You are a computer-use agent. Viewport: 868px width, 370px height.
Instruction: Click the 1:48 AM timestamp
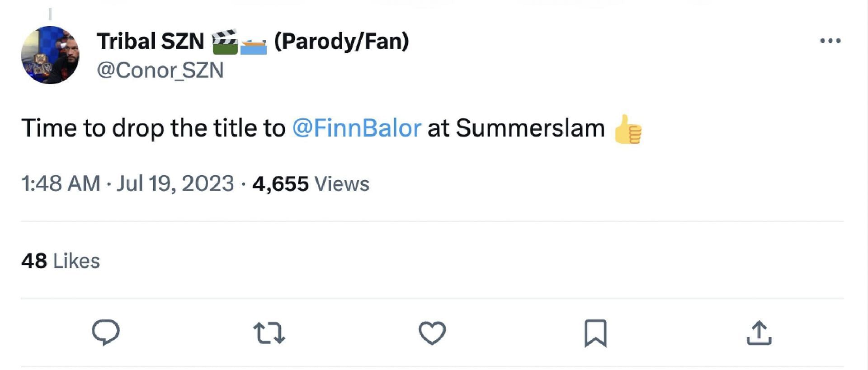pos(61,184)
